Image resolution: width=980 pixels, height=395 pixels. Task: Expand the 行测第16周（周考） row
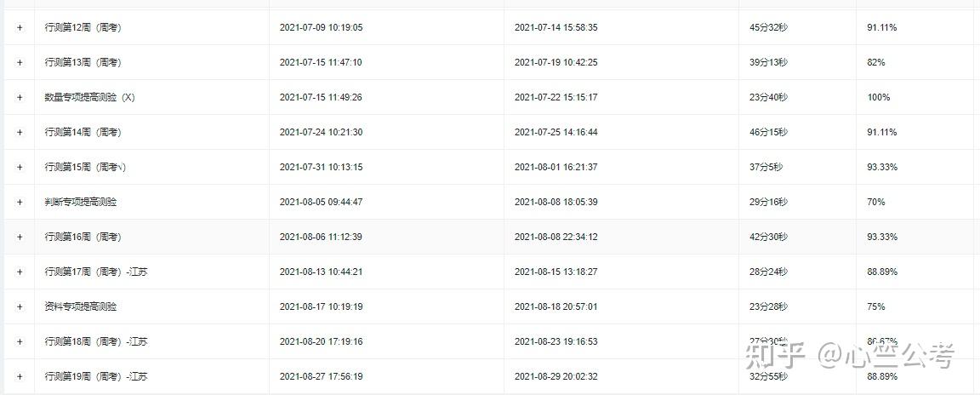(x=20, y=238)
